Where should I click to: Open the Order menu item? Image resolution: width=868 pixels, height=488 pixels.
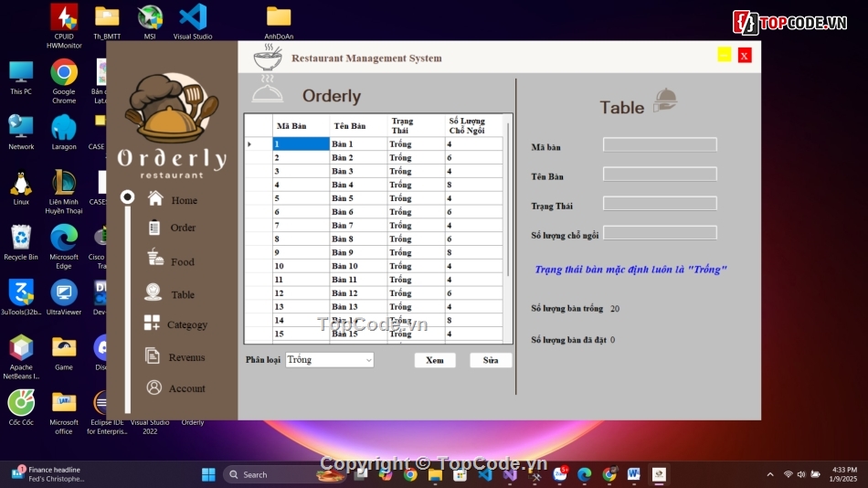click(183, 228)
